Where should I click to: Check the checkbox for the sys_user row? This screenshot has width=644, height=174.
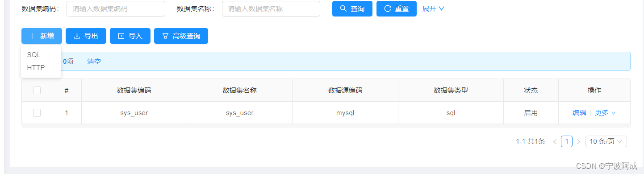(37, 113)
